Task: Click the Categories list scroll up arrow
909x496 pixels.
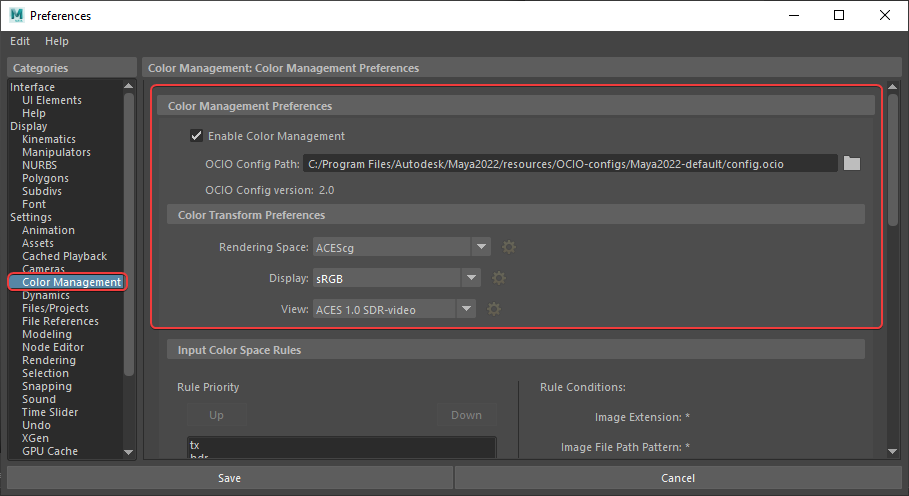Action: click(128, 88)
